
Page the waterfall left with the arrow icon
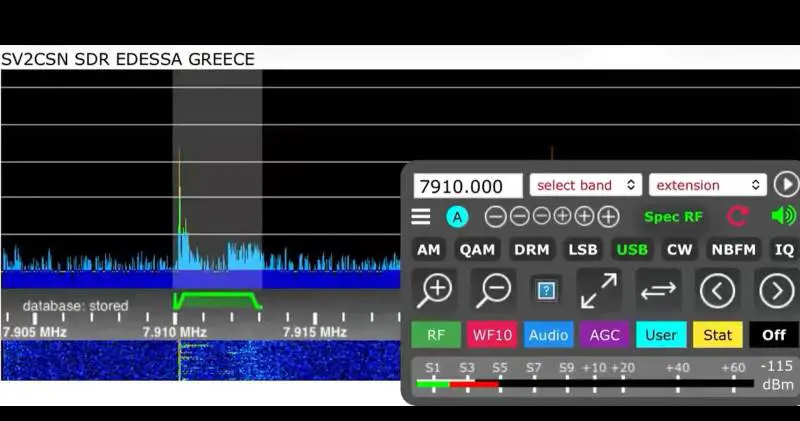click(x=717, y=290)
